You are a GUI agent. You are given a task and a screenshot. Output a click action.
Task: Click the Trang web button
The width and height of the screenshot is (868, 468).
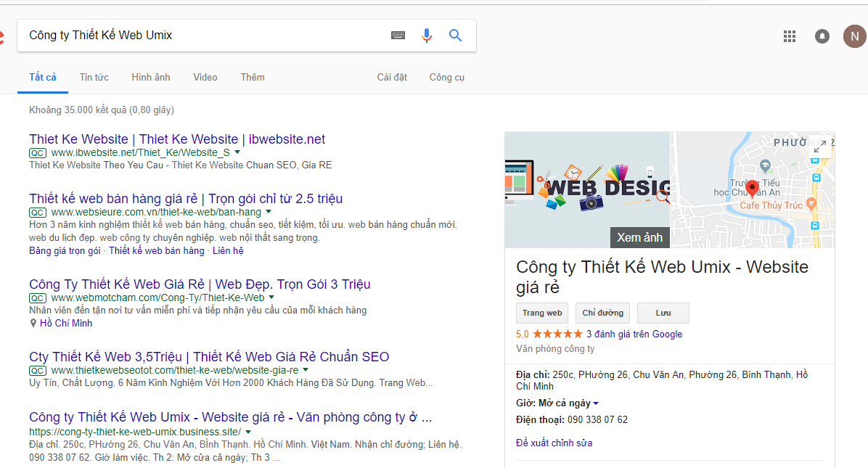click(x=543, y=313)
